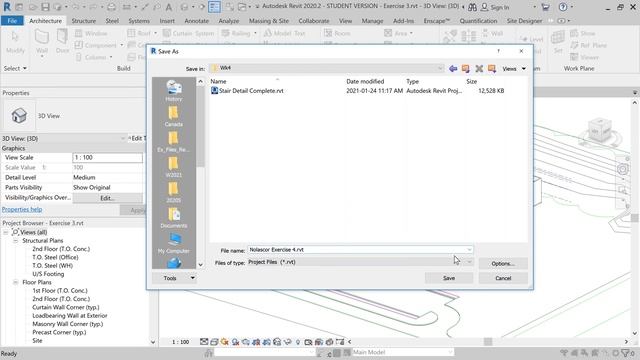The height and width of the screenshot is (360, 640).
Task: Collapse the Views (all) tree node
Action: click(6, 232)
